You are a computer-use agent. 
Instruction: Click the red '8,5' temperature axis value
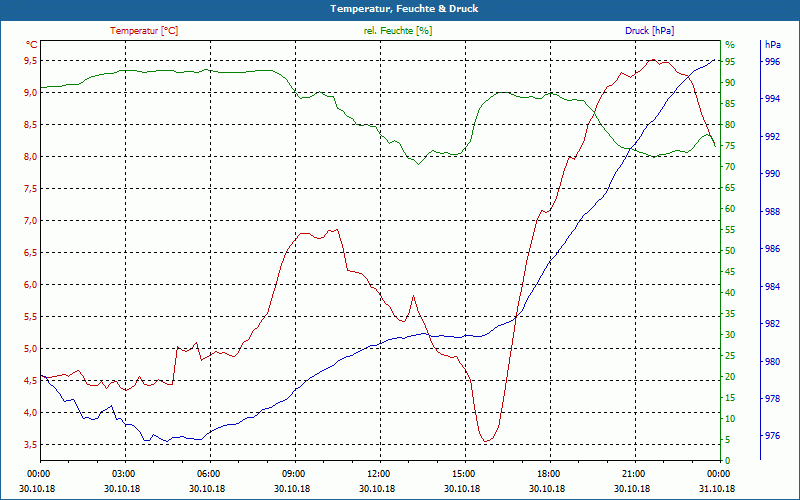point(30,124)
